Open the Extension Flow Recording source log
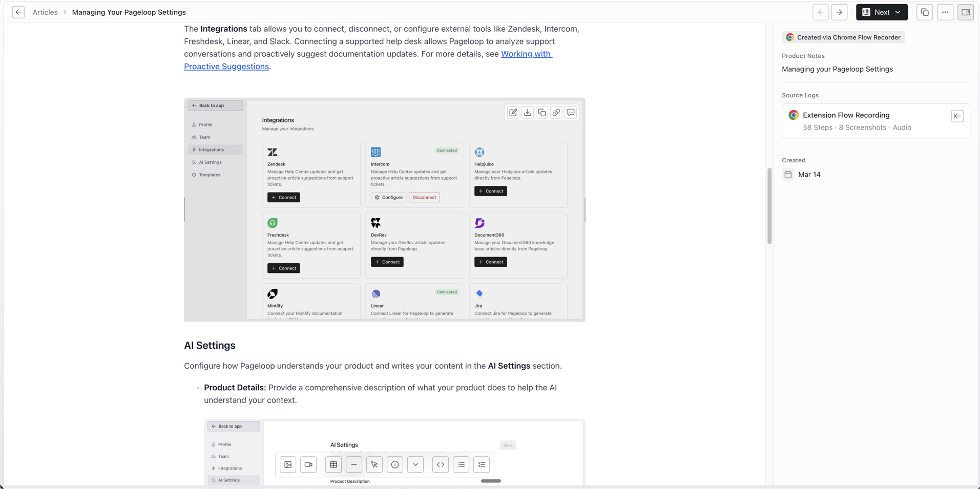This screenshot has width=980, height=489. 875,121
